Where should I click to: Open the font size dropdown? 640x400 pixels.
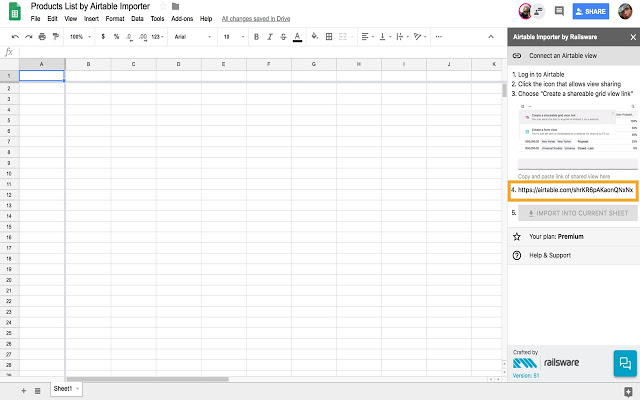pyautogui.click(x=233, y=37)
